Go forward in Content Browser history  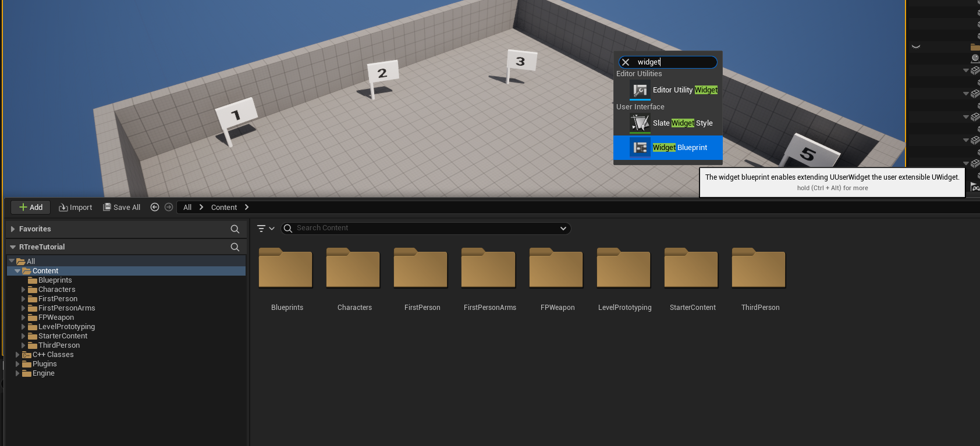pos(169,207)
